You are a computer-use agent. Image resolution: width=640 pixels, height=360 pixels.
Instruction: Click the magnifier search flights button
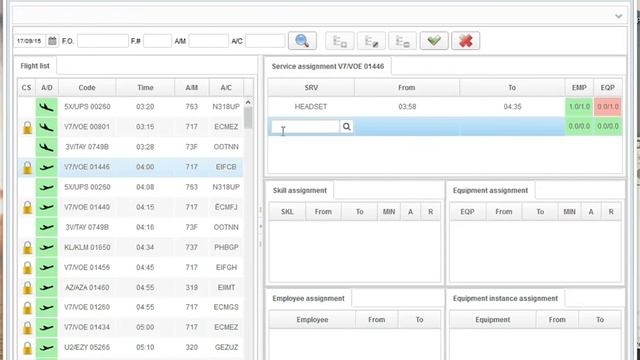(302, 41)
